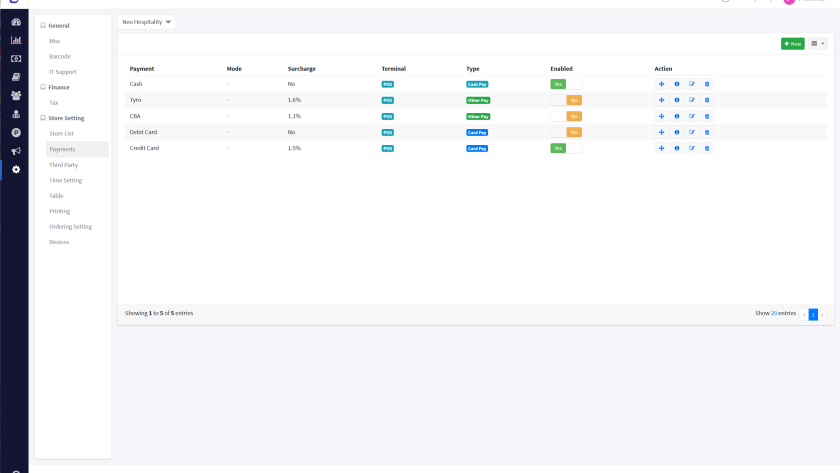Enable the Tym payment toggle
Image resolution: width=840 pixels, height=473 pixels.
coord(566,100)
